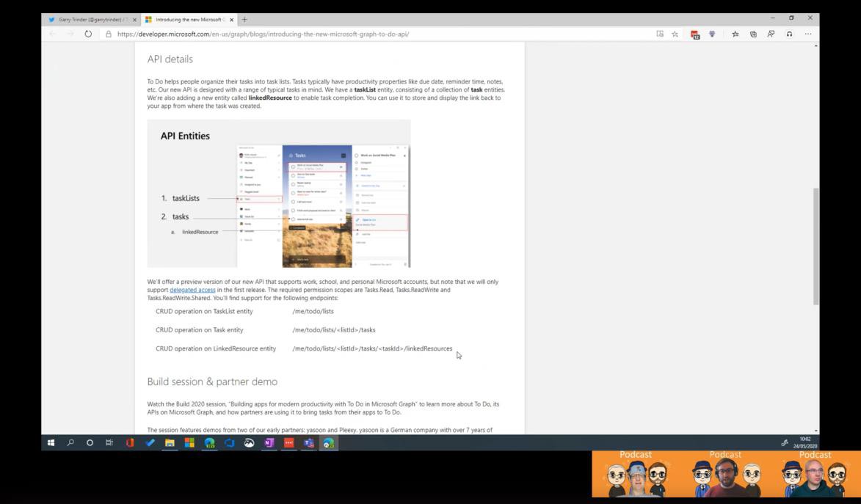861x504 pixels.
Task: Click the pen icon in the system tray
Action: [785, 443]
